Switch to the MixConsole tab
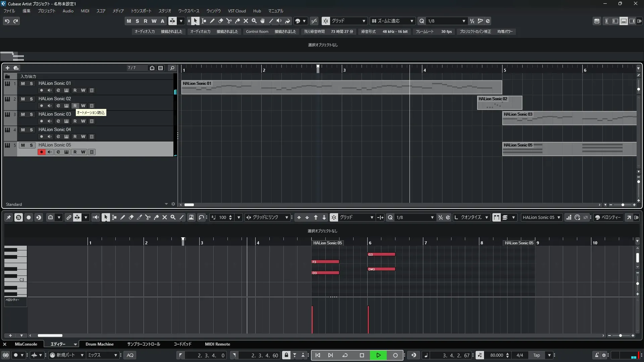This screenshot has height=362, width=644. 26,344
